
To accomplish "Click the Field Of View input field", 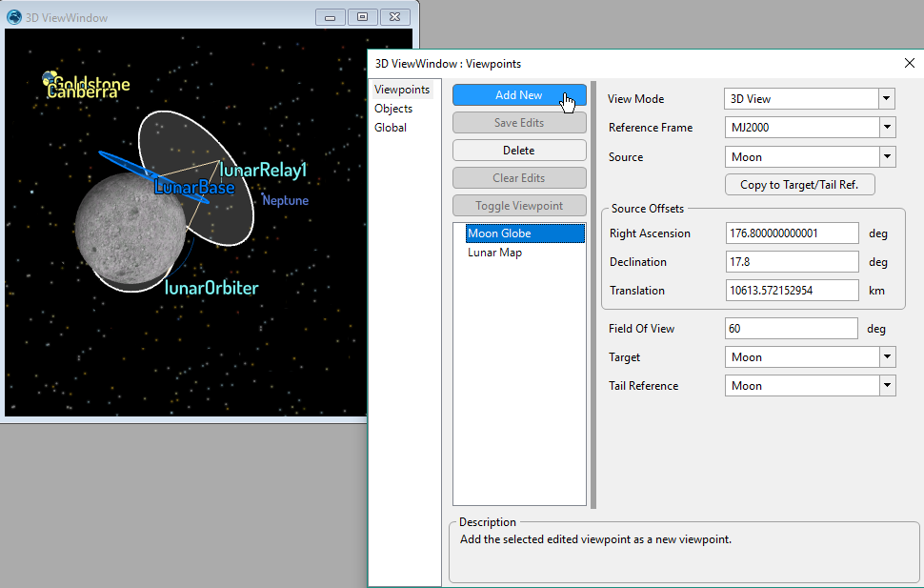I will 792,329.
